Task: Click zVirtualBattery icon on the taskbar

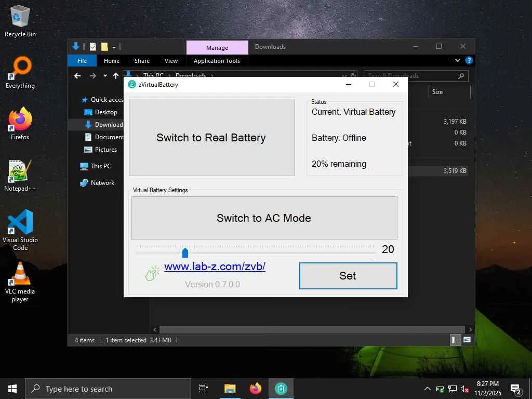Action: coord(281,389)
